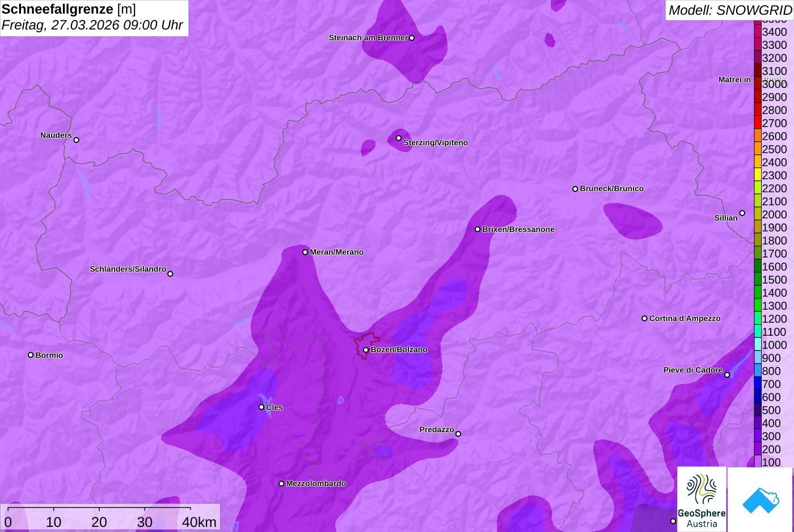The height and width of the screenshot is (532, 794).
Task: Click the "Matrei in" label near the legend
Action: click(x=734, y=80)
